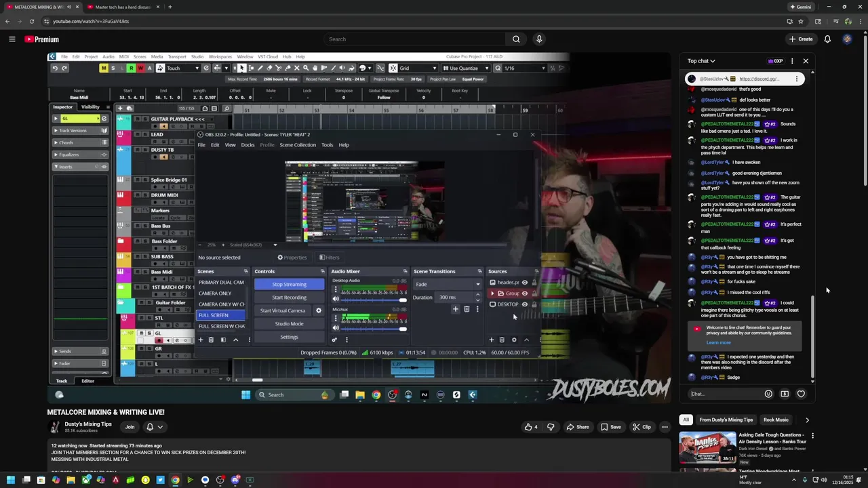868x488 pixels.
Task: Delete selected scene with OBS trash icon
Action: (x=211, y=340)
